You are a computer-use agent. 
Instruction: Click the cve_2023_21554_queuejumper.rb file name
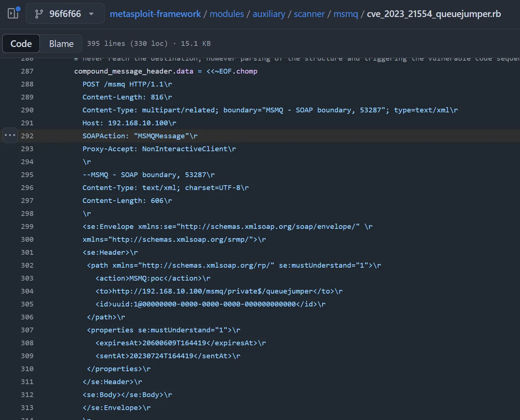pos(434,14)
